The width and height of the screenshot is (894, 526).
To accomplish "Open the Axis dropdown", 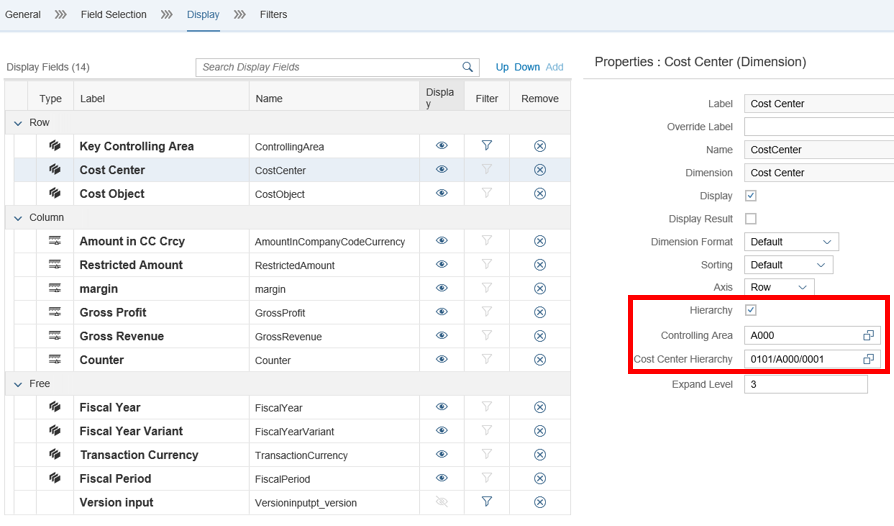I will pos(779,287).
